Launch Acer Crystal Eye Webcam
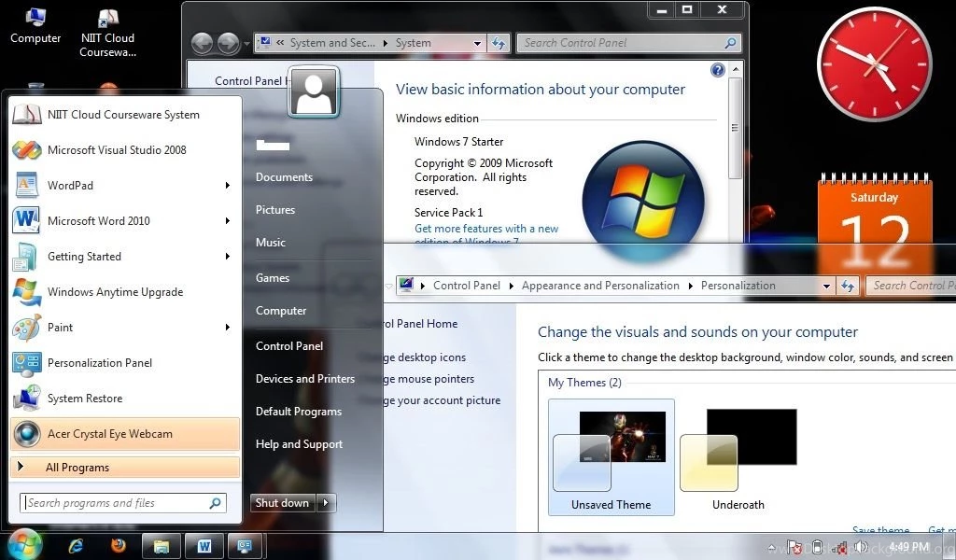The image size is (956, 560). pos(125,434)
